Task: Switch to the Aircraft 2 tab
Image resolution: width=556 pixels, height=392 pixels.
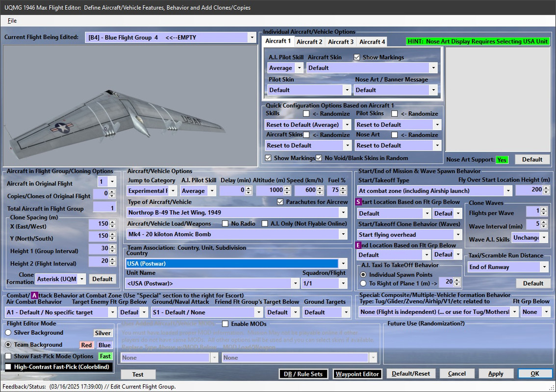Action: (x=309, y=42)
